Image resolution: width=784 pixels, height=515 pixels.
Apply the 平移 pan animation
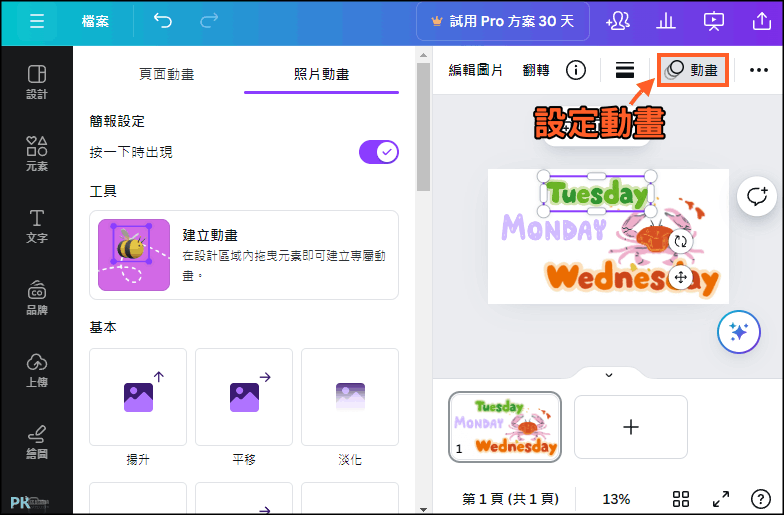point(244,397)
